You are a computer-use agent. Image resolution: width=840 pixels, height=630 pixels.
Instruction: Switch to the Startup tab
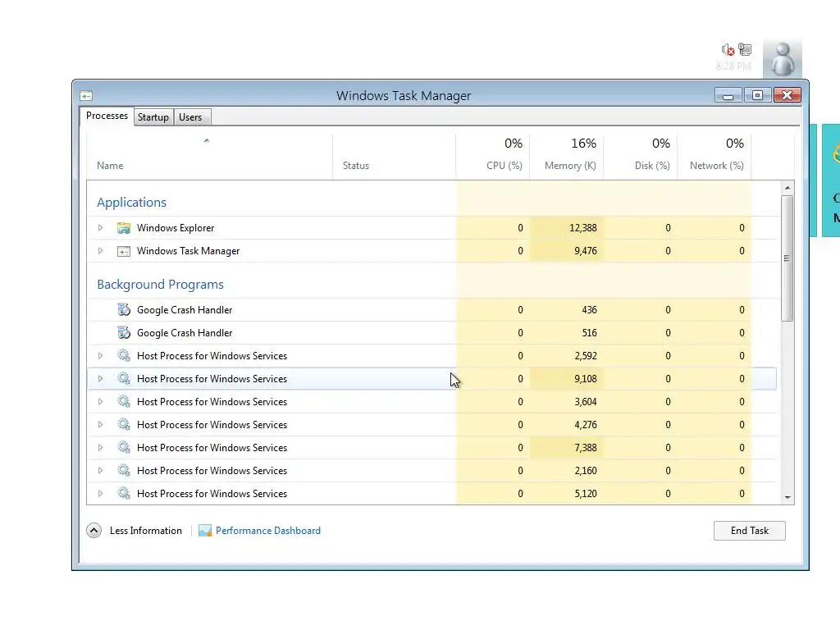point(153,117)
